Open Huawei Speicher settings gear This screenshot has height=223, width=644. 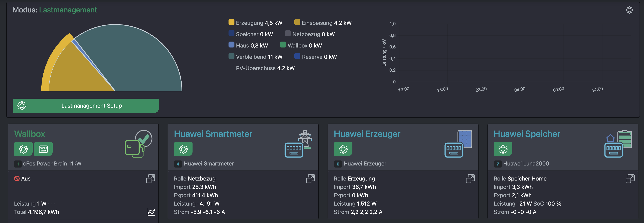(x=503, y=149)
